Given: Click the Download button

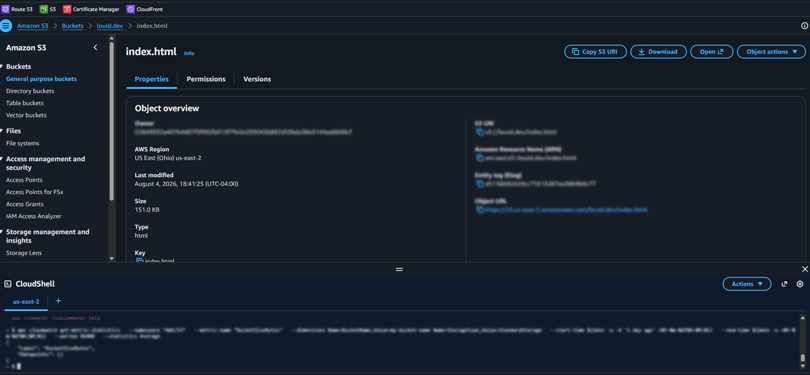Looking at the screenshot, I should coord(658,52).
